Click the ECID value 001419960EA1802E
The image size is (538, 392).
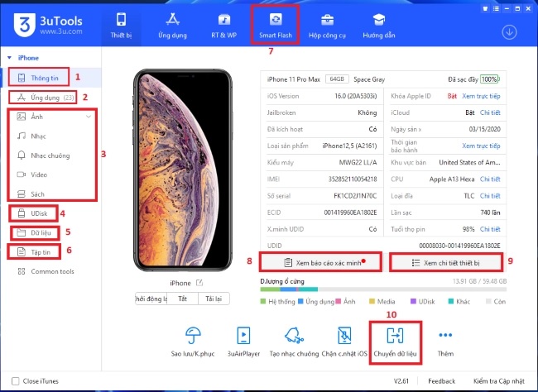[350, 213]
